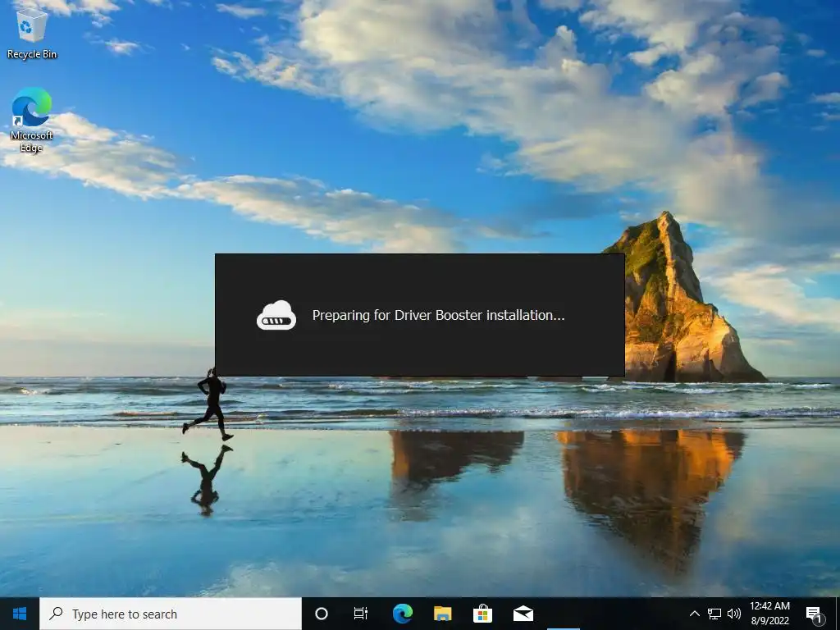The height and width of the screenshot is (630, 840).
Task: Open Cortana circle button on taskbar
Action: tap(322, 614)
